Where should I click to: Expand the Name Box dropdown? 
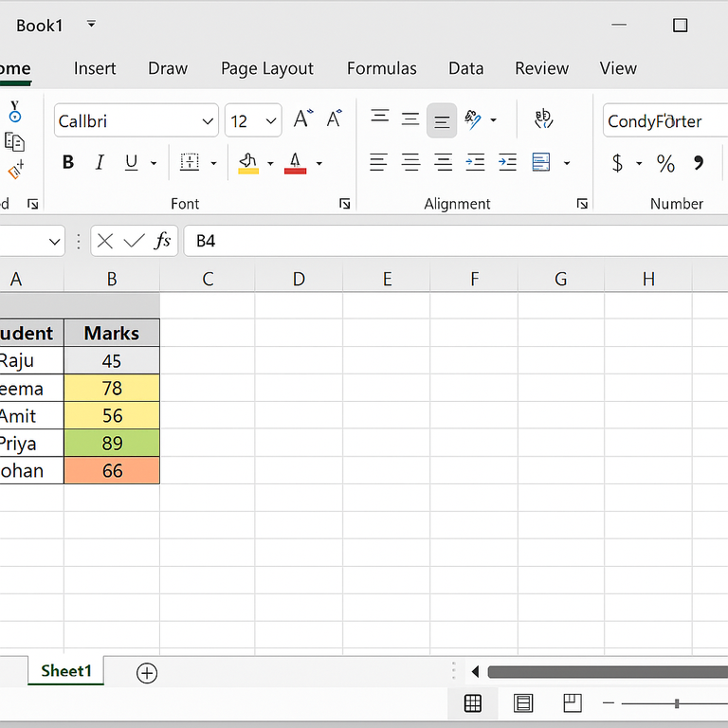coord(54,242)
